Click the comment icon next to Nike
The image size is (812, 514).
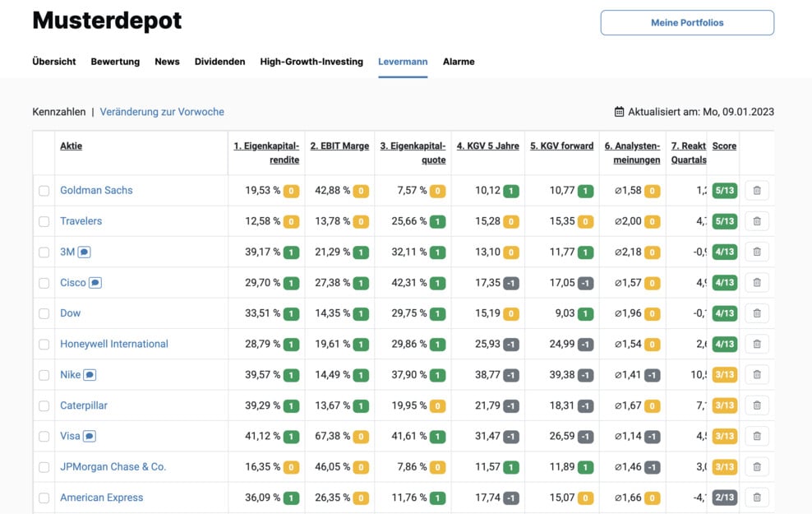click(x=90, y=375)
